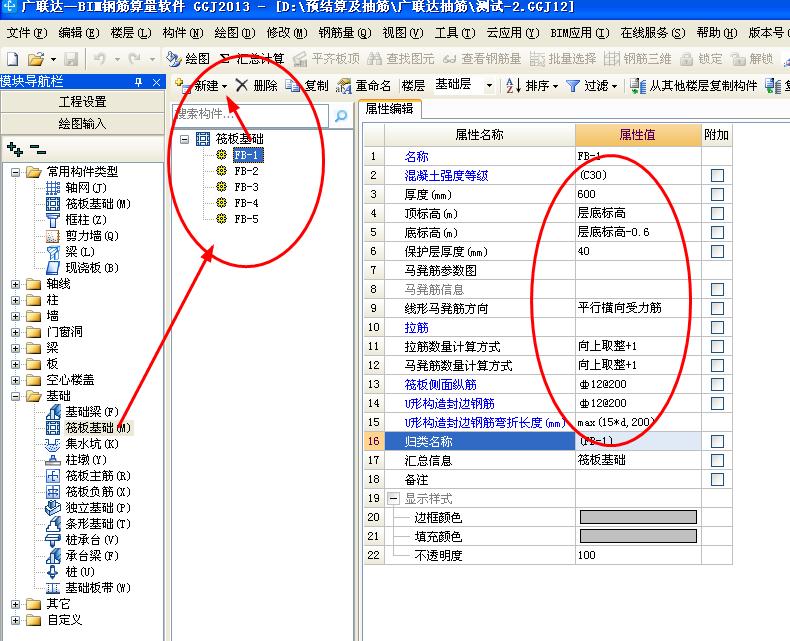Viewport: 790px width, 641px height.
Task: Click the Save disk icon
Action: (71, 59)
